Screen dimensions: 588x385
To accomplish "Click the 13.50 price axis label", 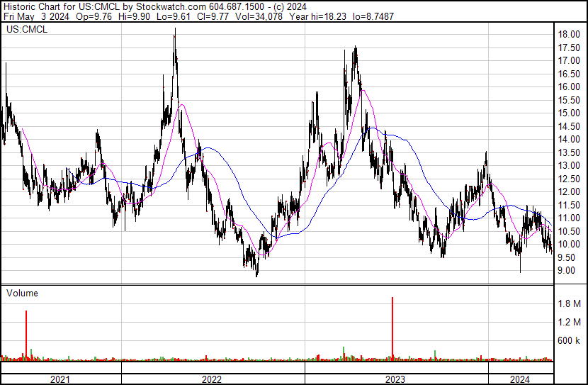I will (569, 152).
